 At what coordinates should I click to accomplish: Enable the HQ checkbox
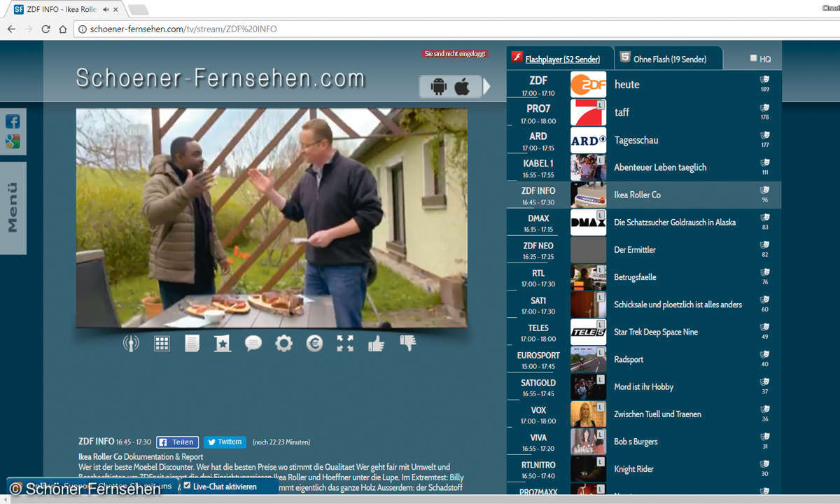(x=753, y=58)
